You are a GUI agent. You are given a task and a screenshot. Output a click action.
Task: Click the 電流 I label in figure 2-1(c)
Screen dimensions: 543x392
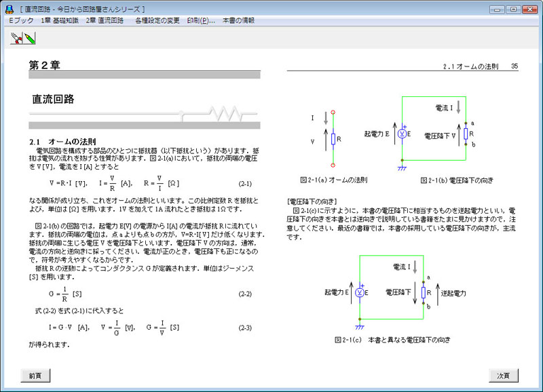coord(401,267)
